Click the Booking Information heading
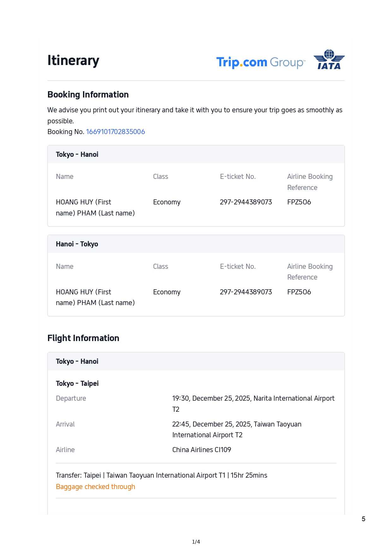Image resolution: width=392 pixels, height=554 pixels. click(88, 94)
